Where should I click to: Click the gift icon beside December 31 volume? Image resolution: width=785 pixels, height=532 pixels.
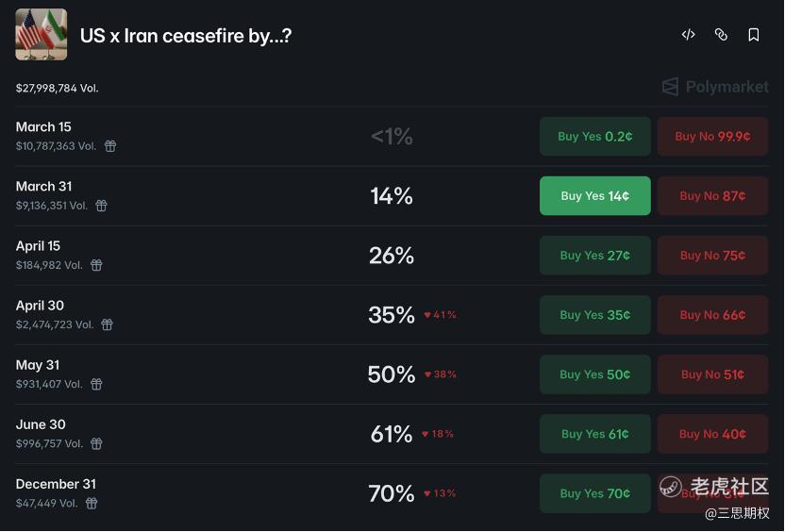(x=92, y=503)
